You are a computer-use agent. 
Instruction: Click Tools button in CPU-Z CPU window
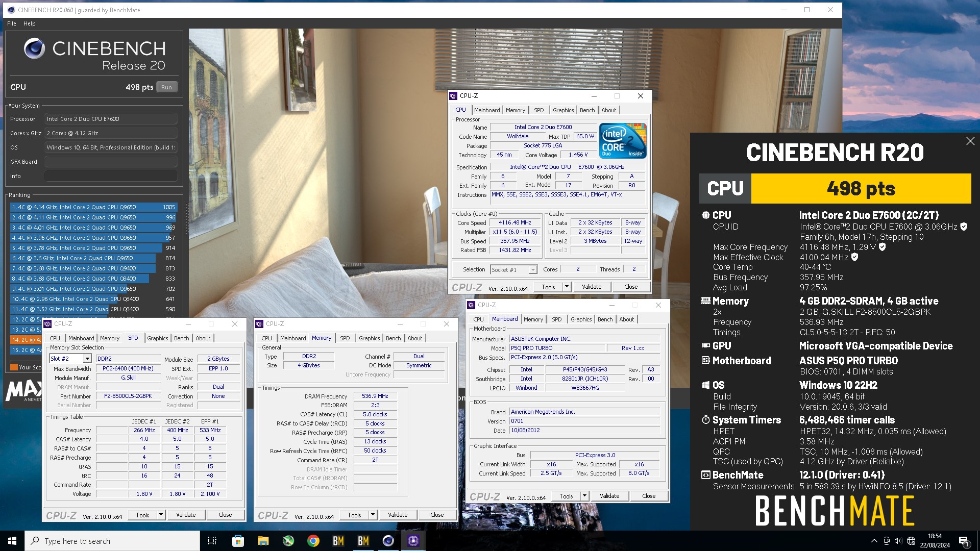pos(548,287)
